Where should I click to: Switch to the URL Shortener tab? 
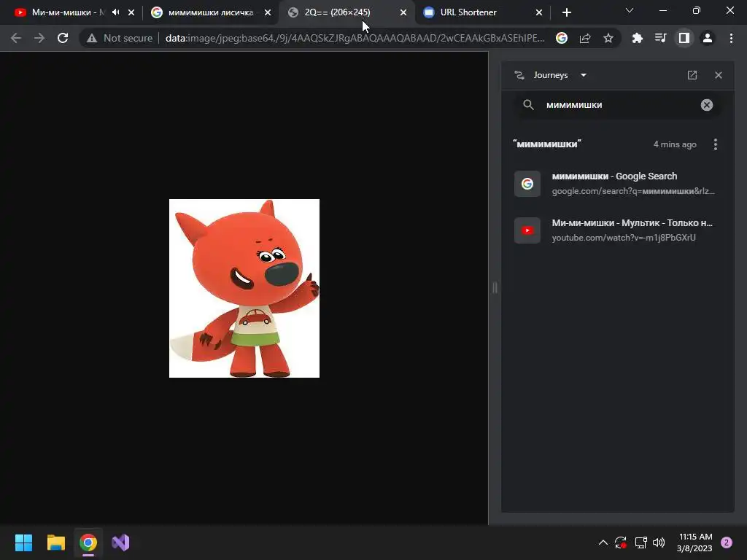483,12
